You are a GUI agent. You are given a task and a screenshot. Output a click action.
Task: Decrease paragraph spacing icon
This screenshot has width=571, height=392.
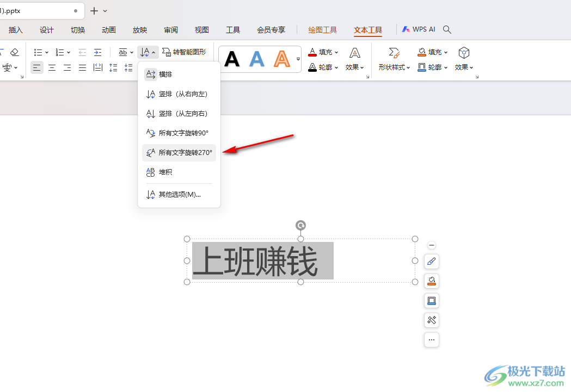pyautogui.click(x=128, y=67)
